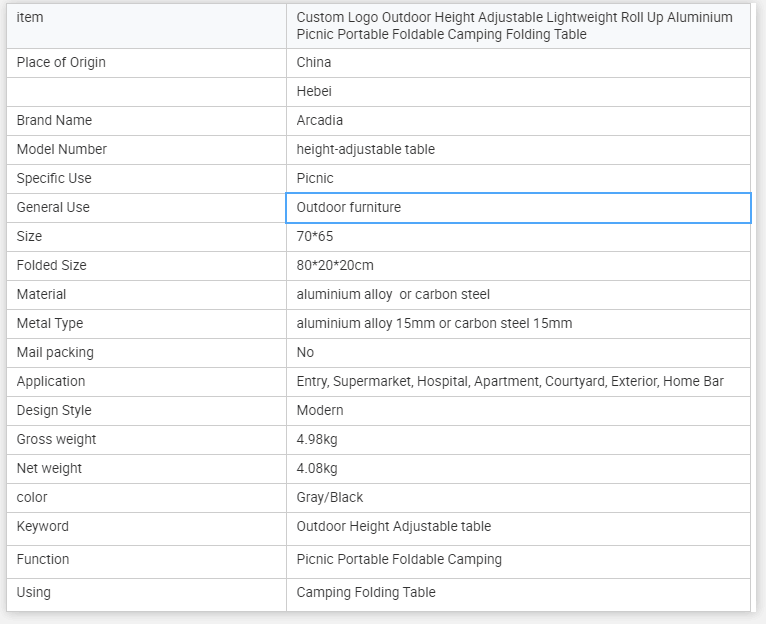Select the 'Arcadia' brand name value

click(320, 120)
